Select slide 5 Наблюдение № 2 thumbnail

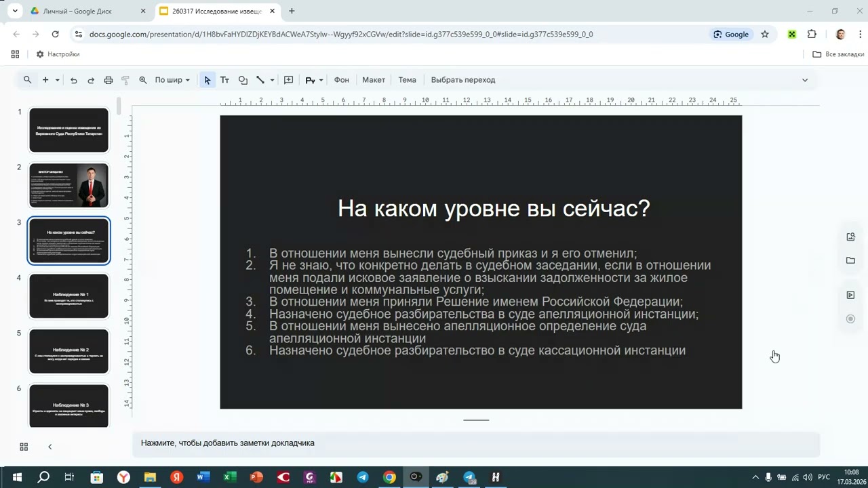68,351
